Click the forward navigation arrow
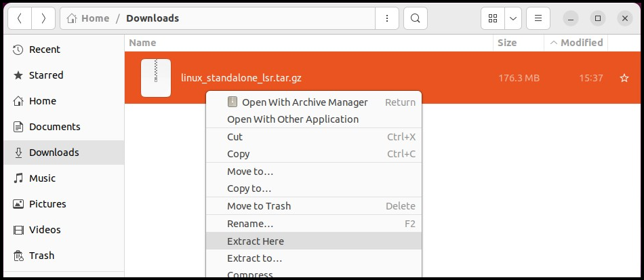The height and width of the screenshot is (280, 644). pyautogui.click(x=43, y=18)
